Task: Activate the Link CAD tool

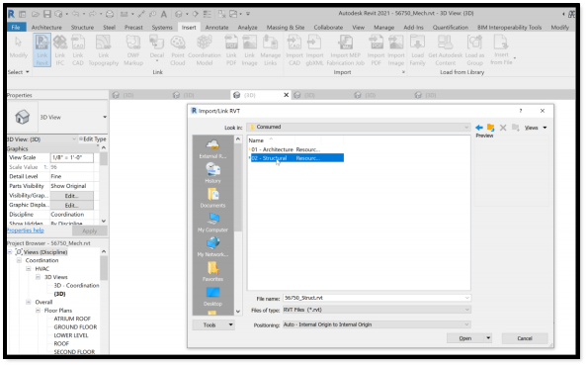Action: [x=78, y=50]
